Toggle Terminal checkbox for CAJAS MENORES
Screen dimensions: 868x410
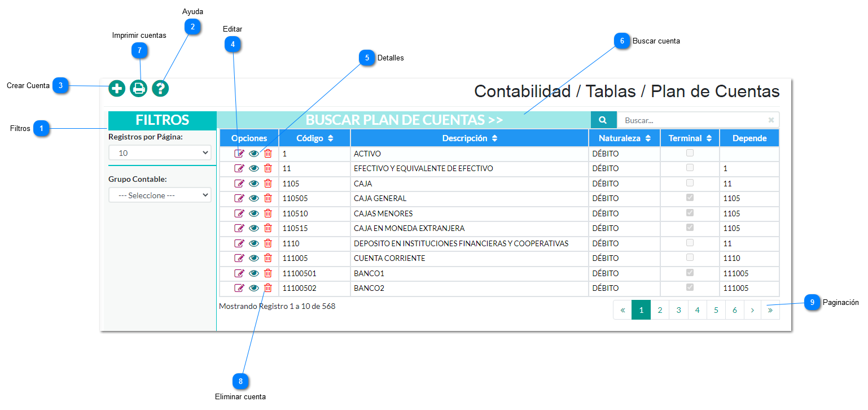pos(690,212)
